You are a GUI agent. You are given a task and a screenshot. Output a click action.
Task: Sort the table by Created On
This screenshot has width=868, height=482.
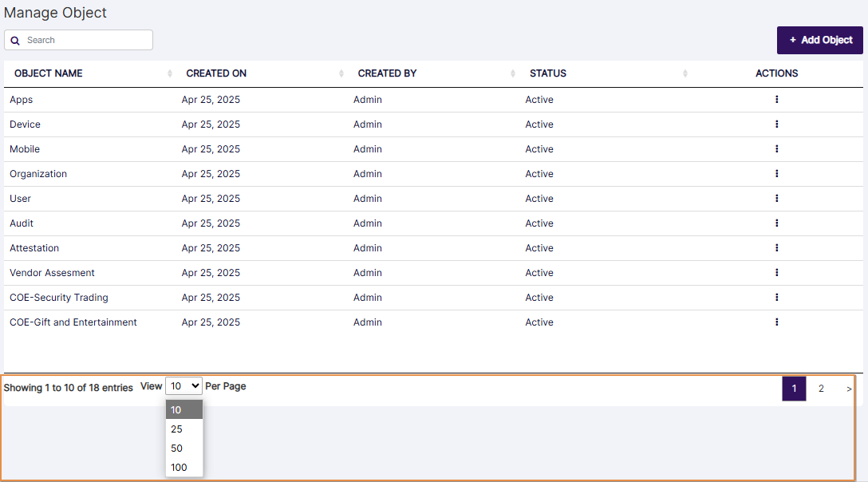(x=341, y=73)
